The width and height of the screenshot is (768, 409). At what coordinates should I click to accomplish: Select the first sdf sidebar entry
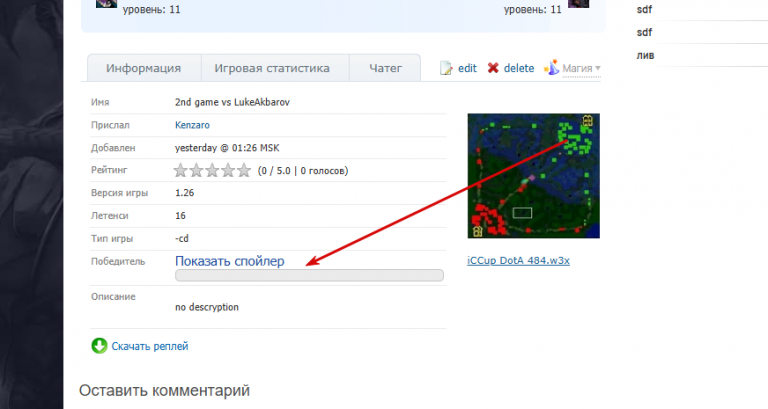644,9
